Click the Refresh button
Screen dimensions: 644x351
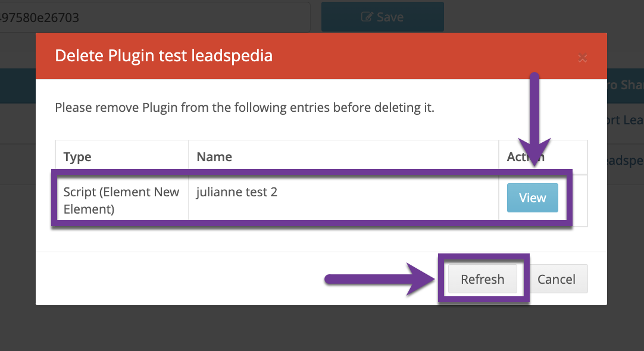point(482,280)
